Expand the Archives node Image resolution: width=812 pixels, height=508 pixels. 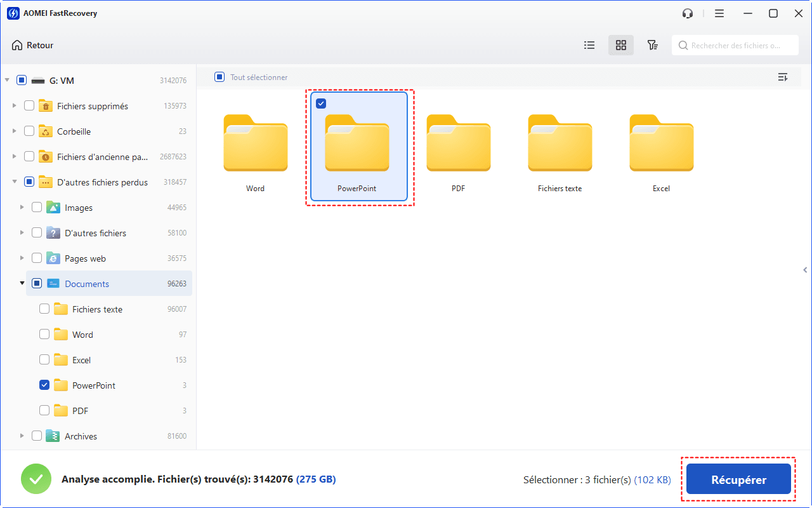22,436
